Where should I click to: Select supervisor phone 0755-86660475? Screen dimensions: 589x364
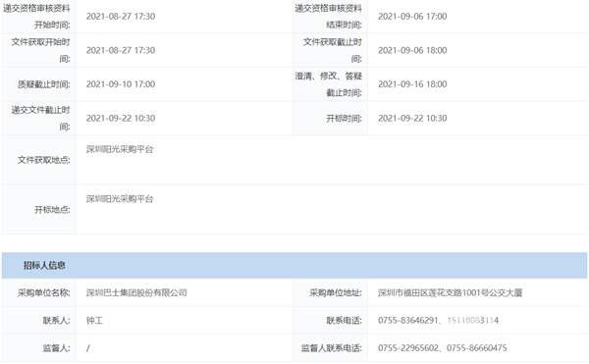pyautogui.click(x=477, y=348)
